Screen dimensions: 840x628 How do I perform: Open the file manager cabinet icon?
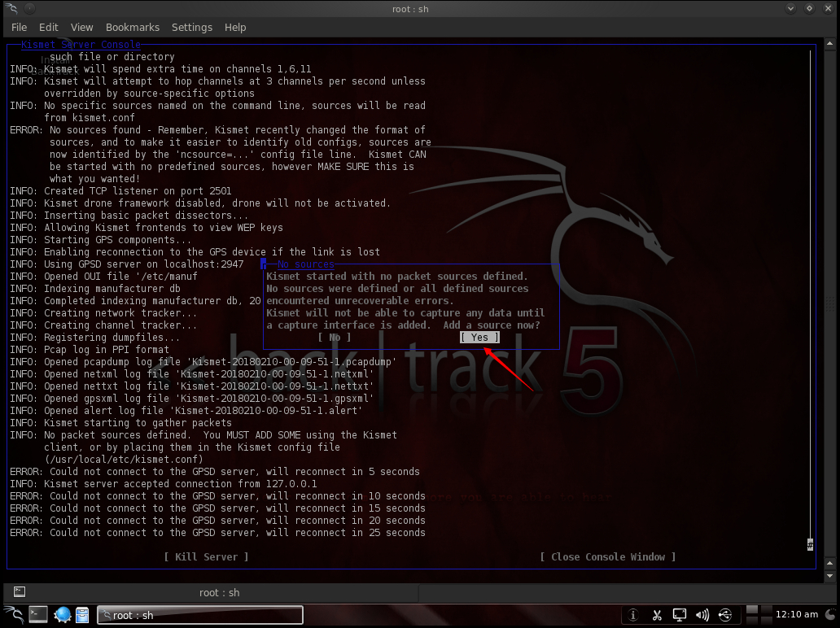click(82, 615)
